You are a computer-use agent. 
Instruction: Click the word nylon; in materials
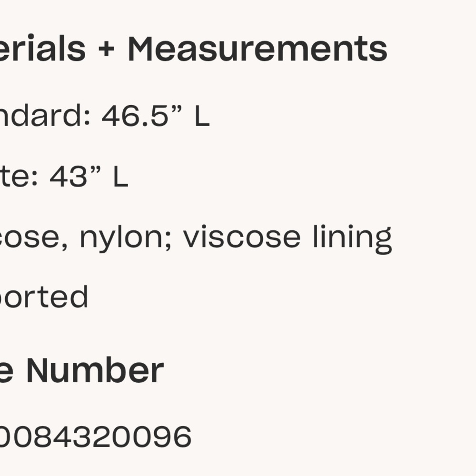[126, 238]
